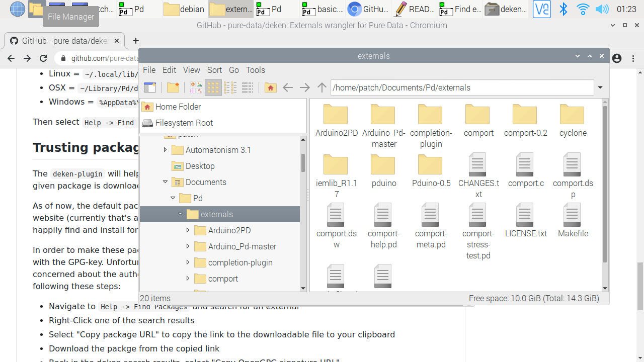Switch to thumbnail view mode icon
Screen dimensions: 644x362
click(x=196, y=87)
